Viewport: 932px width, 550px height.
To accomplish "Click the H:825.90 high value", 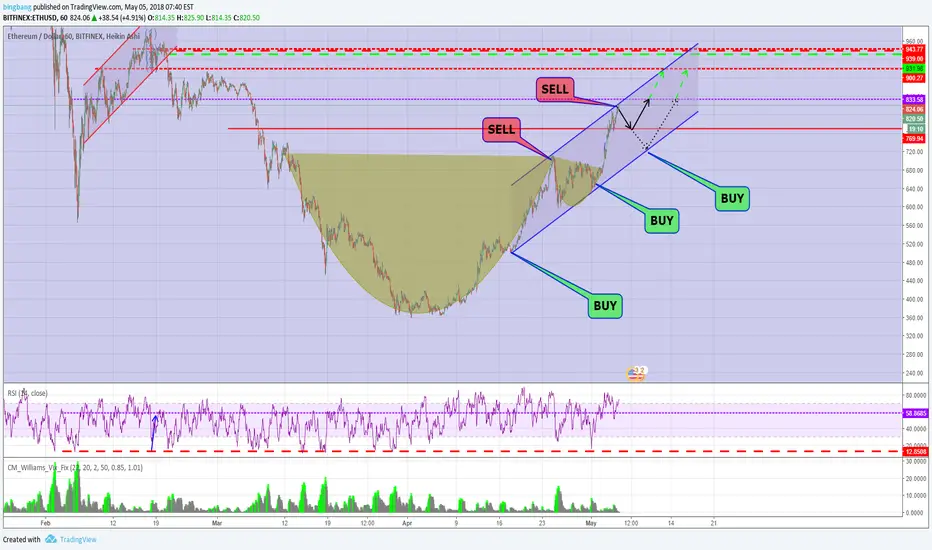I will pos(191,18).
